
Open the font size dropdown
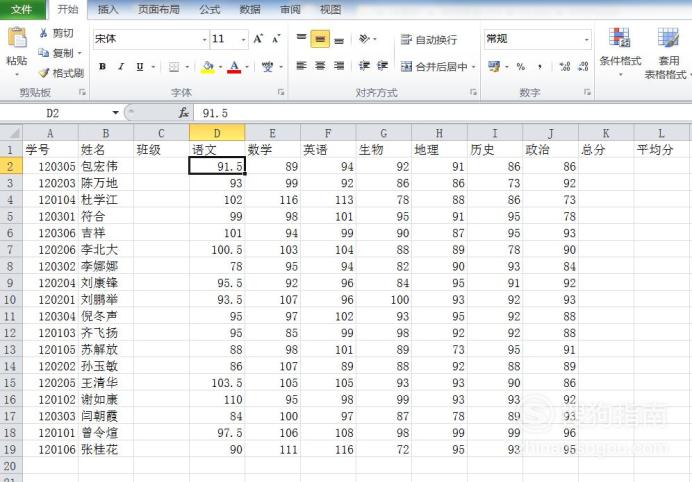[x=243, y=40]
